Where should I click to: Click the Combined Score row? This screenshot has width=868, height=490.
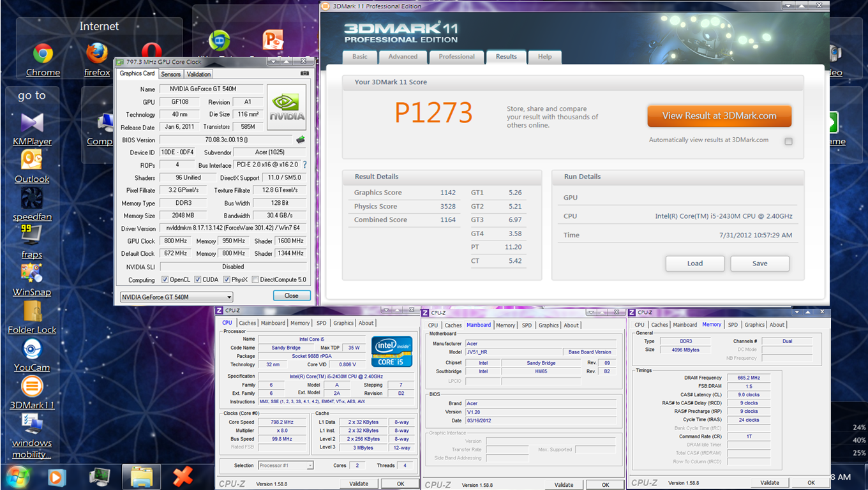[x=405, y=220]
